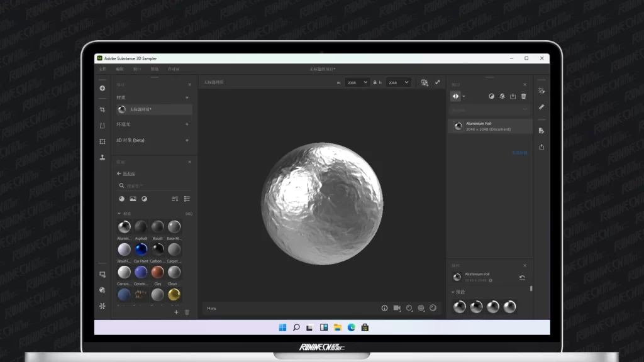Click the viewport info icon
This screenshot has width=644, height=362.
[x=385, y=308]
